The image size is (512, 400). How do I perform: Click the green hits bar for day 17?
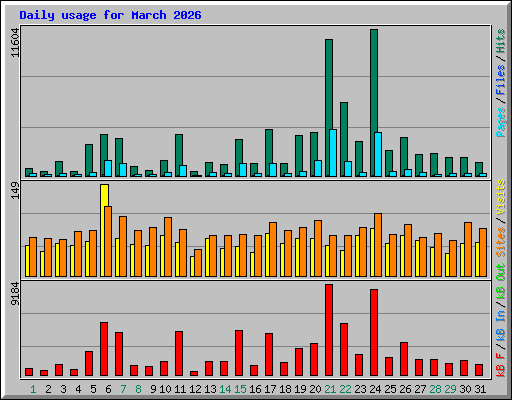coord(269,153)
